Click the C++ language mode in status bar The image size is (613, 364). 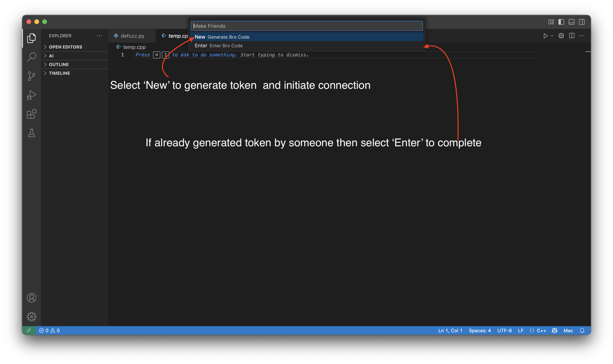(541, 330)
